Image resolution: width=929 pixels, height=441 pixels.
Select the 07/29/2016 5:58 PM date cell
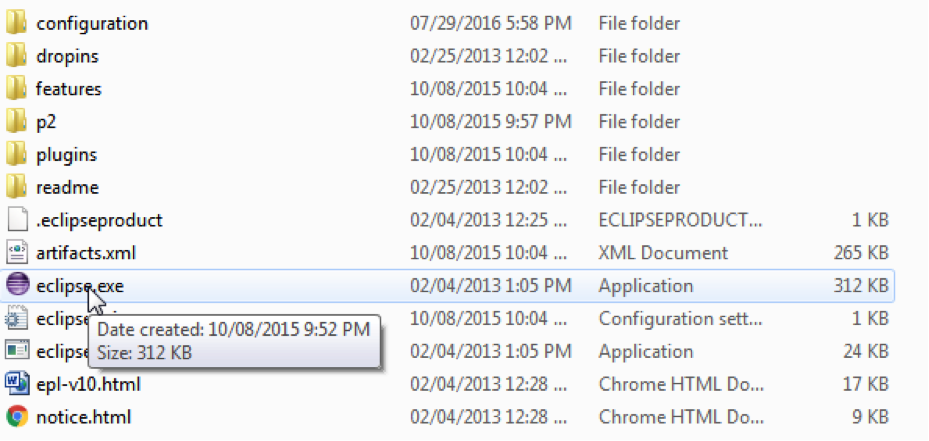491,24
